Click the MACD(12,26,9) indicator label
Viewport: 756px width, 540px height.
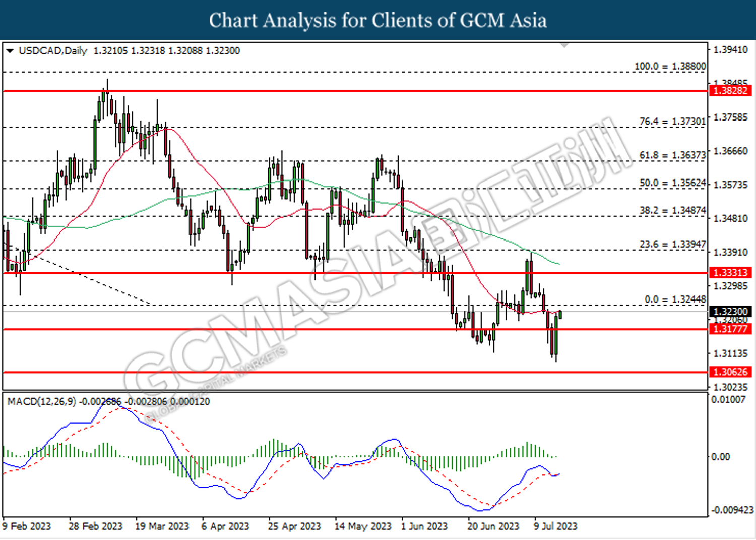(x=41, y=402)
